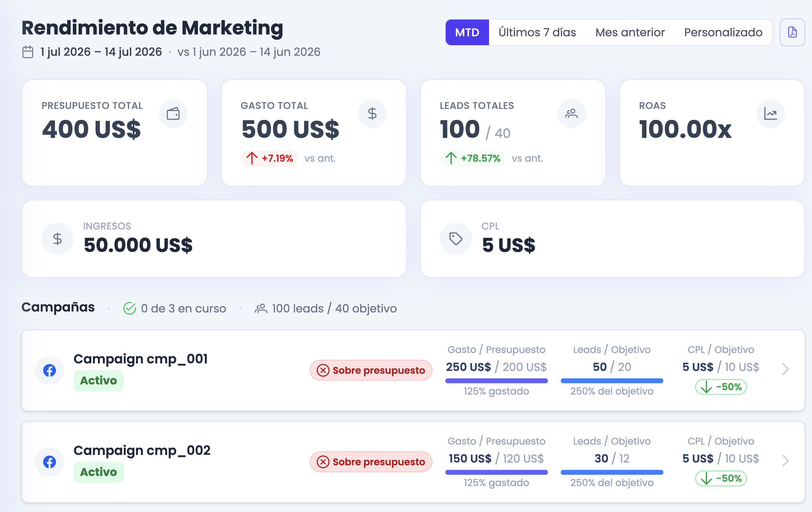Click the 50.000 US$ ingresos value

click(138, 245)
